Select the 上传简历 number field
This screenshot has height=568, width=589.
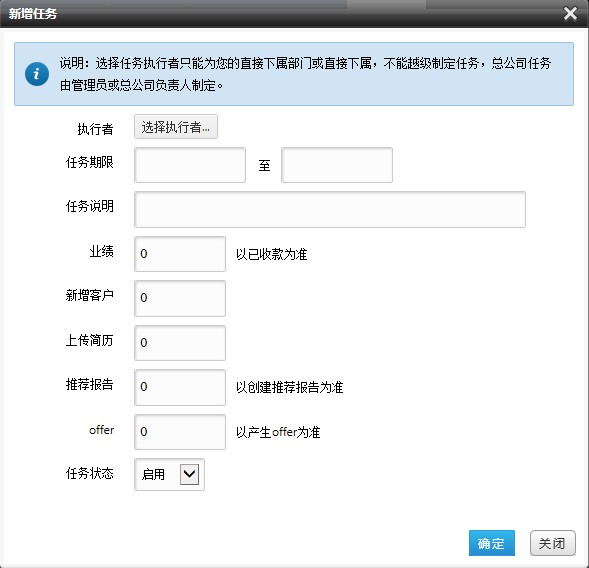(180, 343)
